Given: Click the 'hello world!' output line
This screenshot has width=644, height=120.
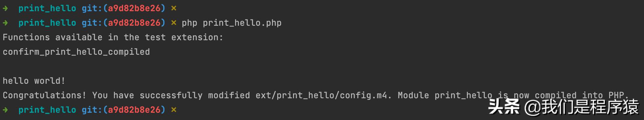Looking at the screenshot, I should tap(34, 81).
